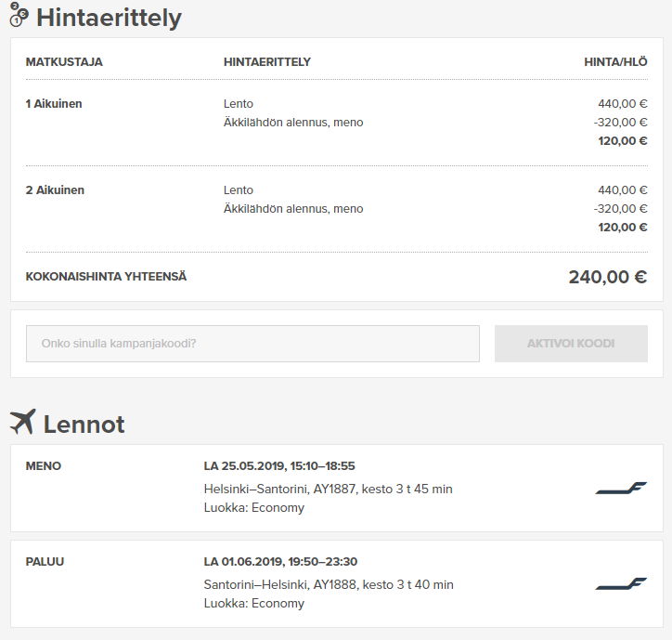Click the PALUU flight label
The width and height of the screenshot is (672, 640).
coord(45,561)
